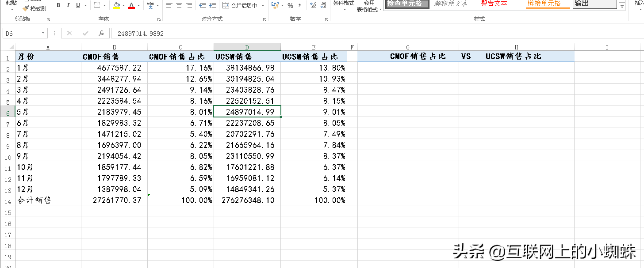
Task: Select cell with 9.01%
Action: [x=314, y=112]
